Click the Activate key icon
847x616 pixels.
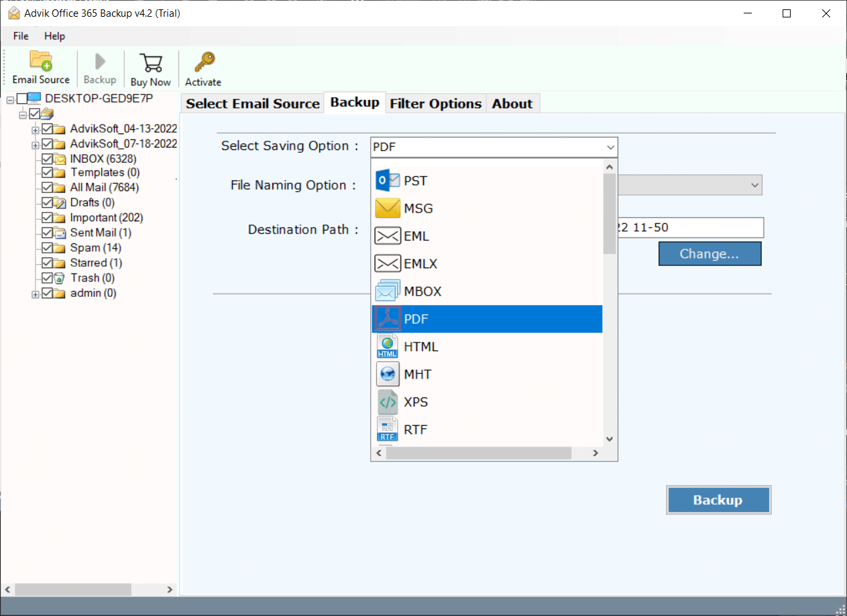tap(203, 62)
